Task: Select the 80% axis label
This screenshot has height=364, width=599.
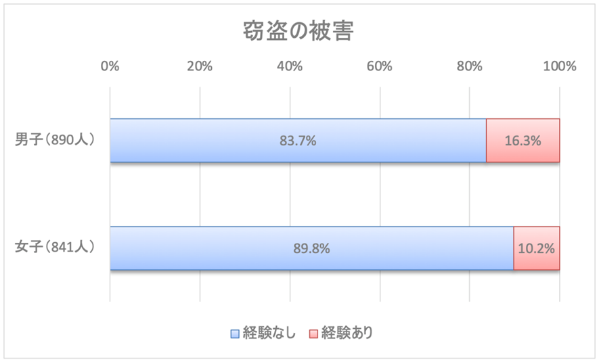Action: click(x=470, y=66)
